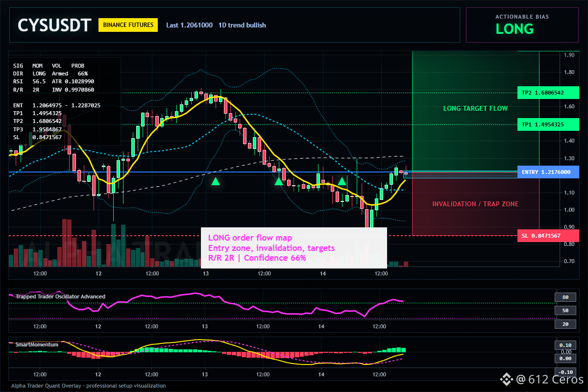The image size is (588, 392).
Task: Click the 1D trend bullish label
Action: (242, 25)
